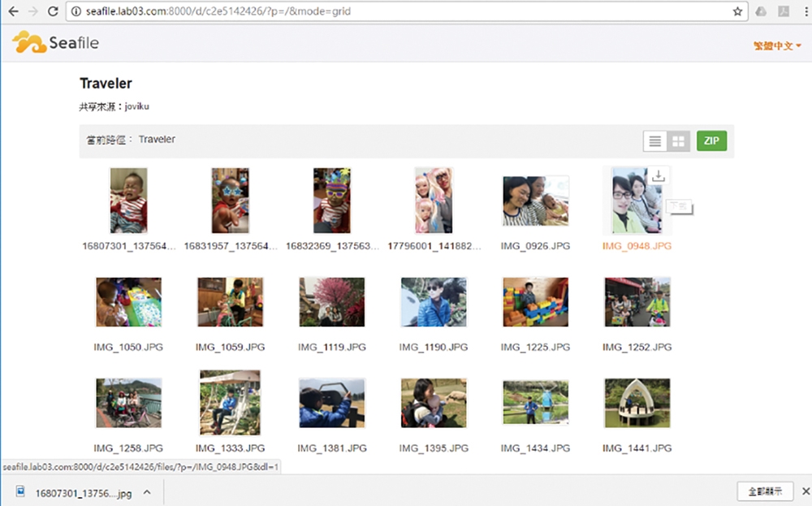Click file name IMG_1119.JPG
Viewport: 812px width, 506px height.
(332, 347)
